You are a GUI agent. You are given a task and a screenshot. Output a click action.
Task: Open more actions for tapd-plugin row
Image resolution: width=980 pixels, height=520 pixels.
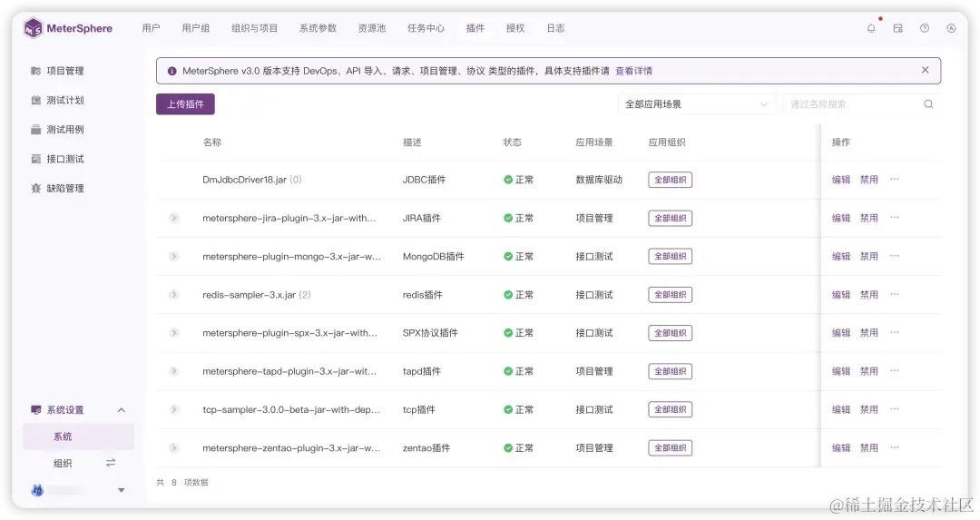point(895,370)
